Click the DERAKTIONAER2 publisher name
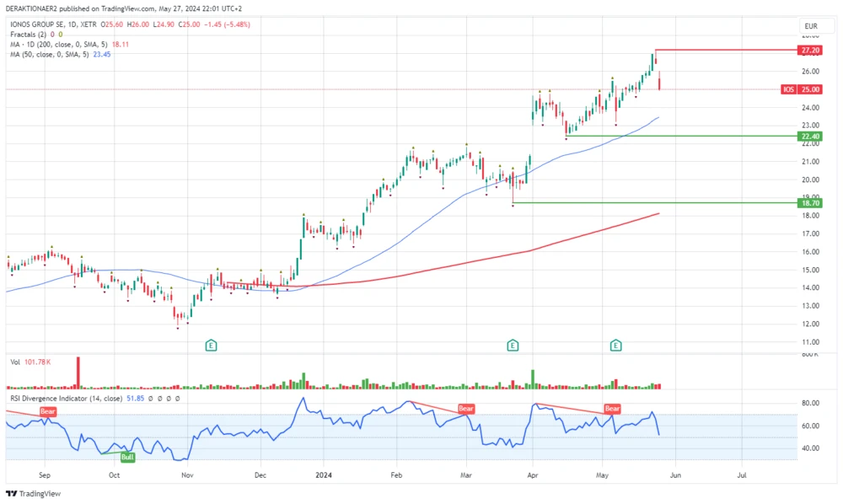Viewport: 843px width, 504px height. [30, 8]
